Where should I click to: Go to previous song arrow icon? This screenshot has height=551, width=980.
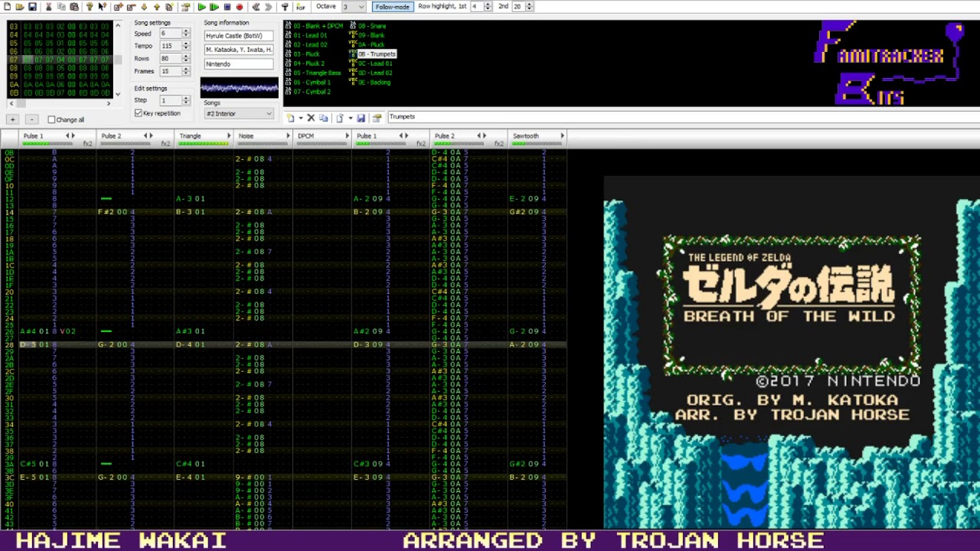pos(256,7)
